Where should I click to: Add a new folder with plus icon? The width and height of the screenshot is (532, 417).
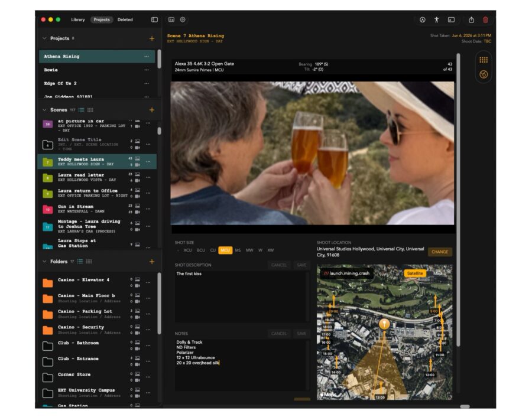click(152, 262)
